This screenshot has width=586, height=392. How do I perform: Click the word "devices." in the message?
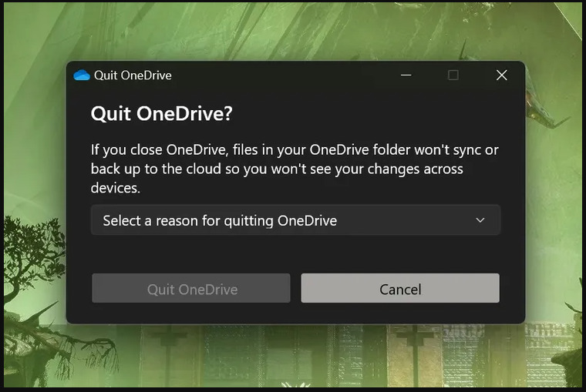click(x=116, y=188)
